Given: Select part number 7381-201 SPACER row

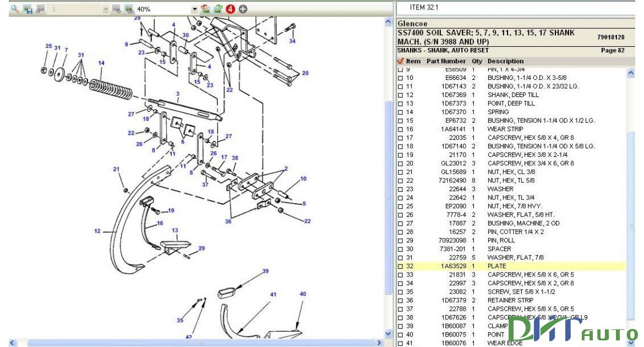Looking at the screenshot, I should click(x=511, y=249).
